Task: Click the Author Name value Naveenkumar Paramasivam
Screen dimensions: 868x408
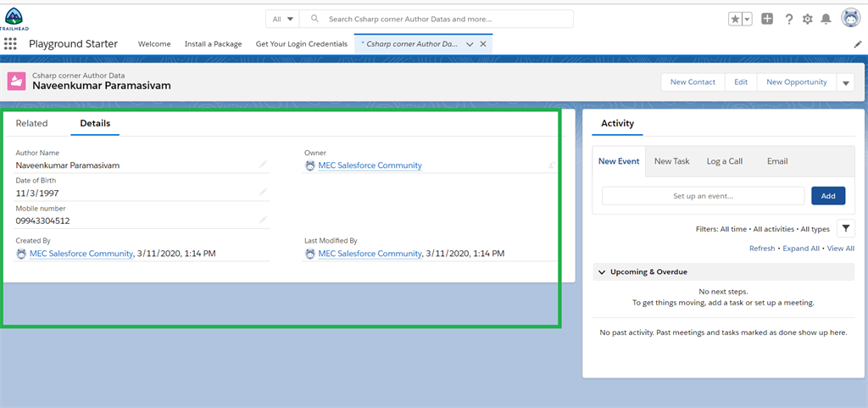Action: coord(68,165)
